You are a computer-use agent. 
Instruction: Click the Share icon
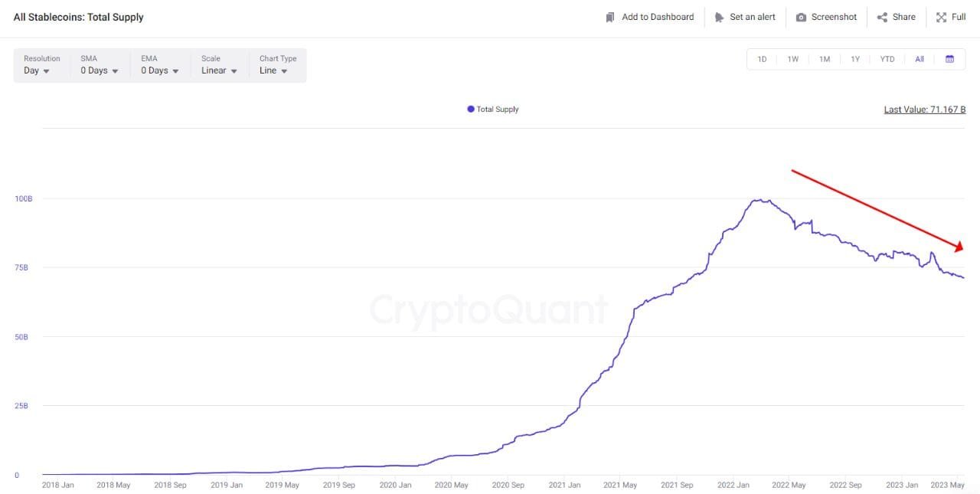(x=882, y=17)
